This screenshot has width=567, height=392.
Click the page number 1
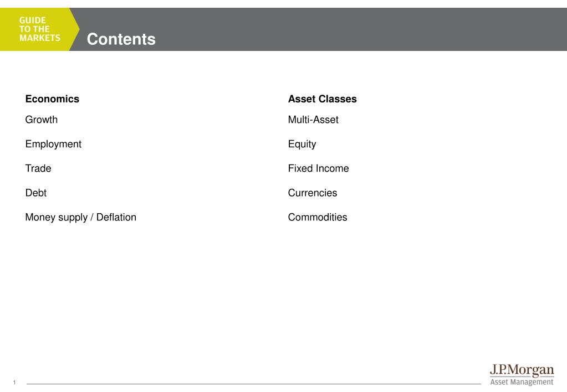coord(14,382)
